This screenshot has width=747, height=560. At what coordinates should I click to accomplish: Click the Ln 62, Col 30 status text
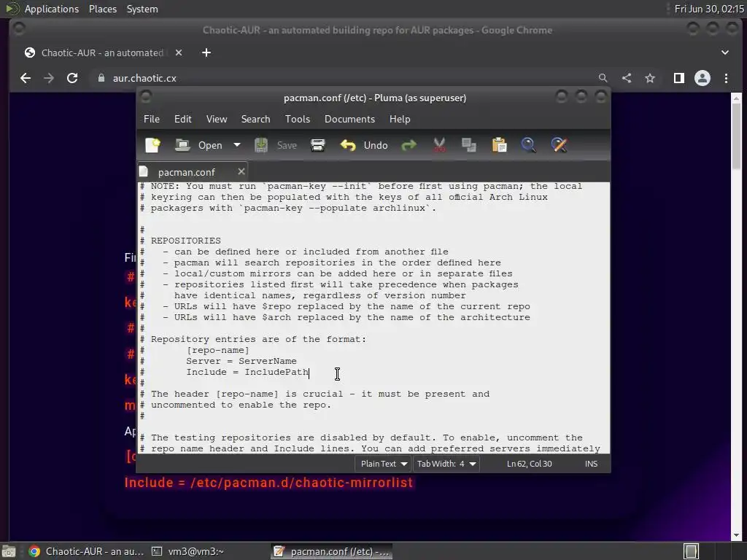(x=530, y=464)
